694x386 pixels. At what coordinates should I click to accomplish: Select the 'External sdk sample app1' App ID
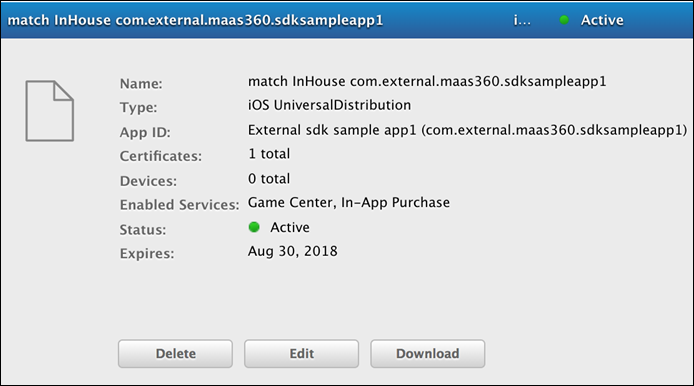[467, 130]
